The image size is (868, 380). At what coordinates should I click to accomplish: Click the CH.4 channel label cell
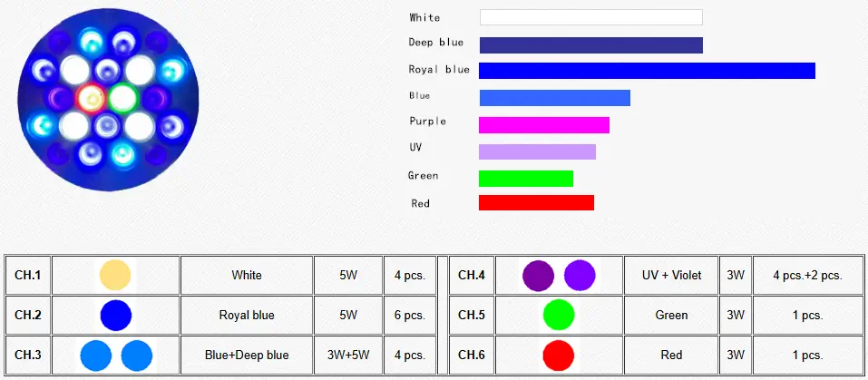click(471, 275)
